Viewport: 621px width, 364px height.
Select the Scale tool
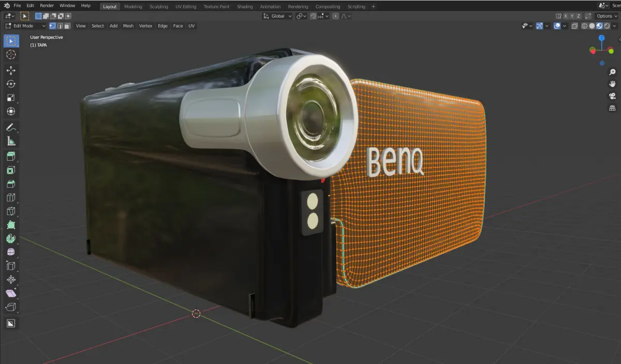pos(11,98)
